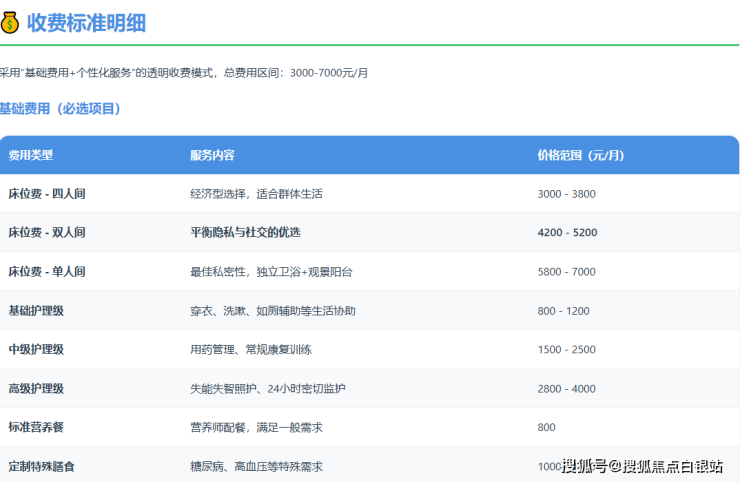Screen dimensions: 740x482
Task: Click the 服务内容 column header
Action: pos(212,155)
